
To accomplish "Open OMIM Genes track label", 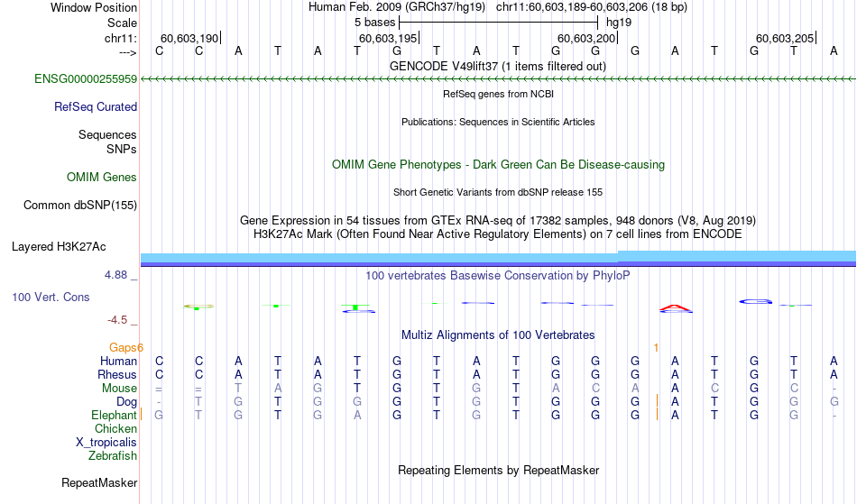I will coord(102,178).
